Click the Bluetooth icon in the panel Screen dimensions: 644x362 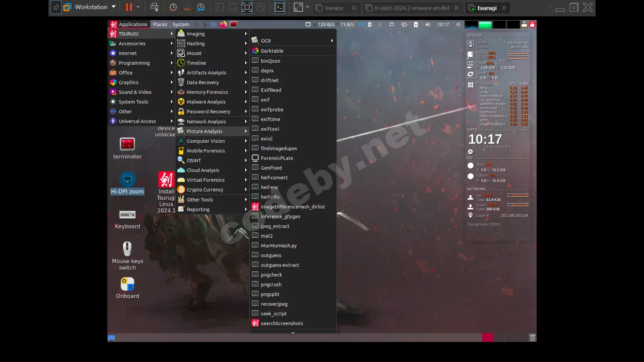[379, 25]
